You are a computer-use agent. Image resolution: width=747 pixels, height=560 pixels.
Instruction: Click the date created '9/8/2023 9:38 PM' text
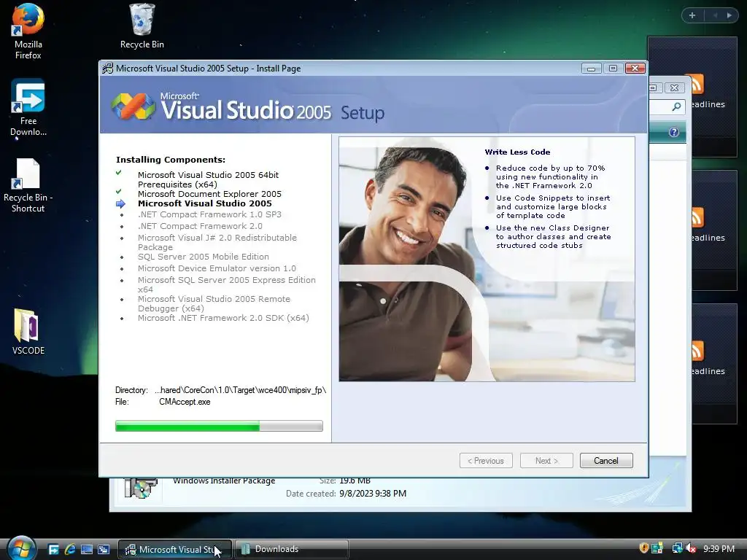pos(373,494)
